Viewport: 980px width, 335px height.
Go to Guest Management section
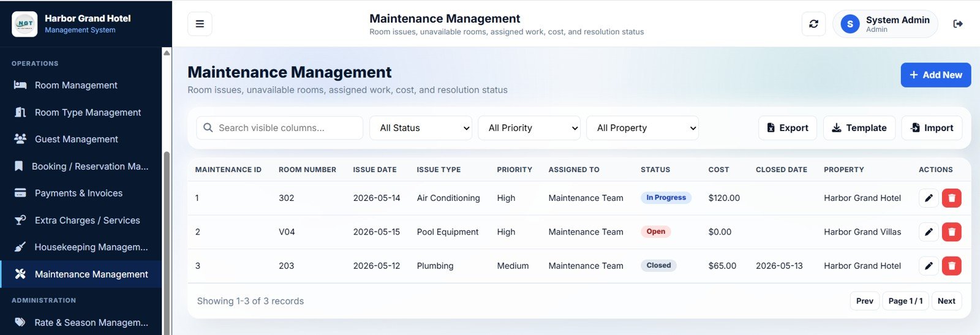(81, 139)
